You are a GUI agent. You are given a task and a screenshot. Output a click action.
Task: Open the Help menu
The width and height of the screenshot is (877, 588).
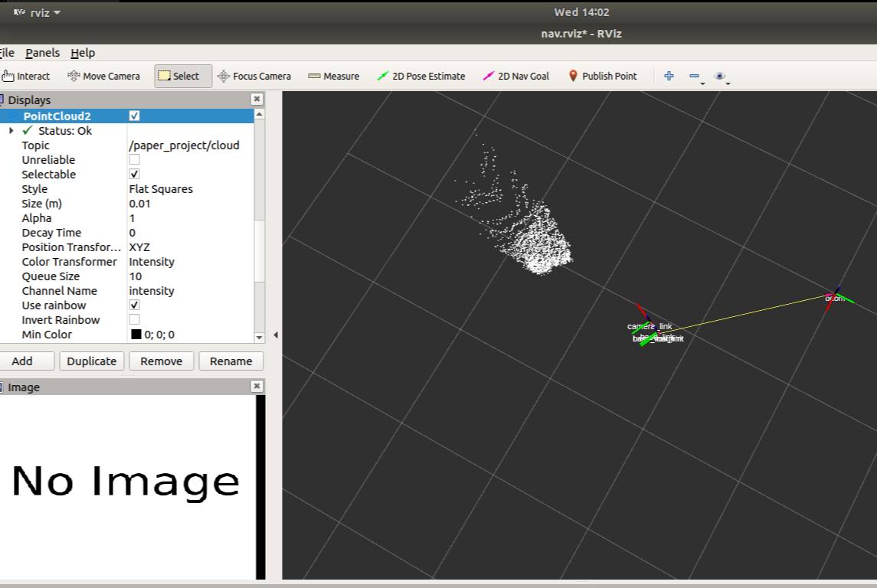tap(83, 53)
